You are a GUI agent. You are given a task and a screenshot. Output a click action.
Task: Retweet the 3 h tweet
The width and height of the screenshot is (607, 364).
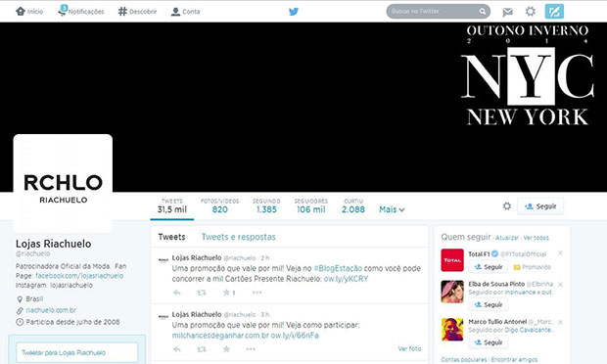[x=202, y=349]
